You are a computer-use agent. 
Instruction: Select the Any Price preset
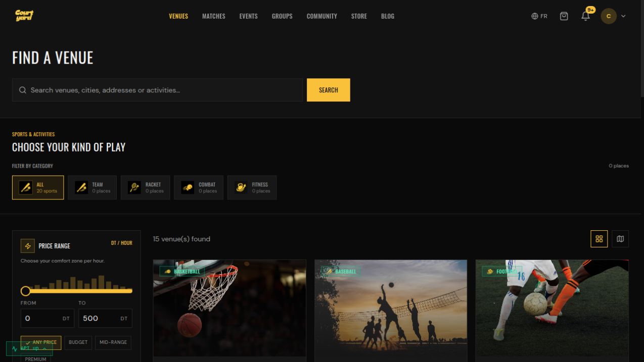41,342
